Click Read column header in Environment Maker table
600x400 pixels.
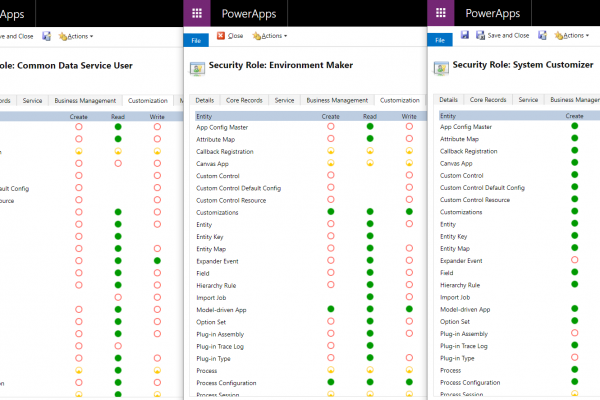pos(370,116)
